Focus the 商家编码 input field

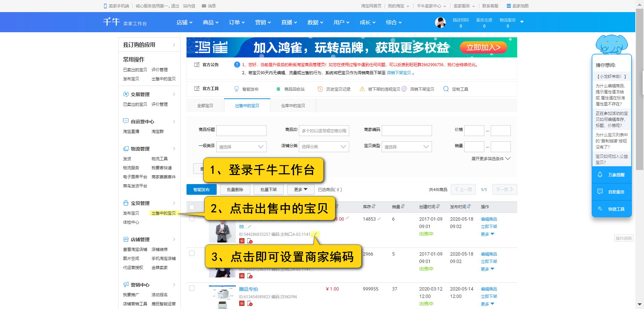407,130
